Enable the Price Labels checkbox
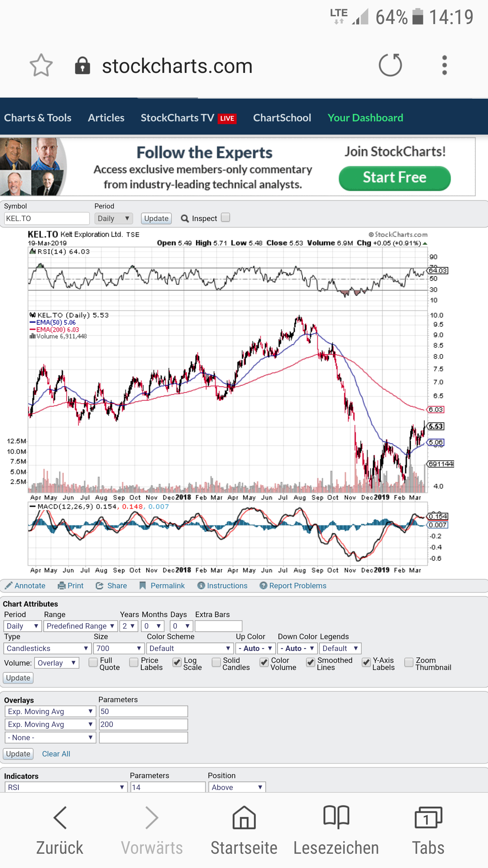 [x=134, y=662]
